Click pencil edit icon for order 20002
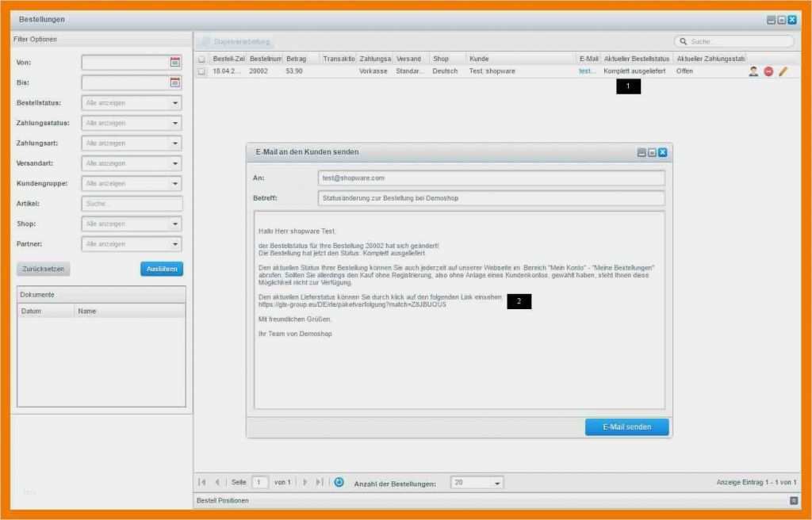Viewport: 812px width, 520px height. tap(783, 71)
